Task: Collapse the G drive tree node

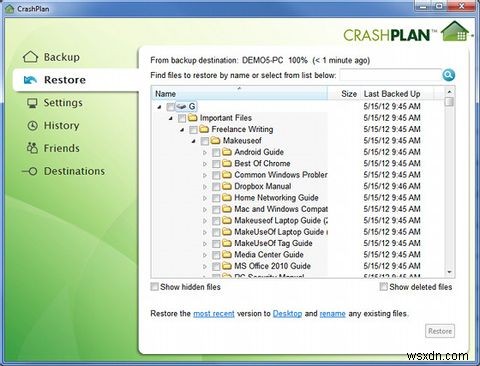Action: [x=160, y=107]
